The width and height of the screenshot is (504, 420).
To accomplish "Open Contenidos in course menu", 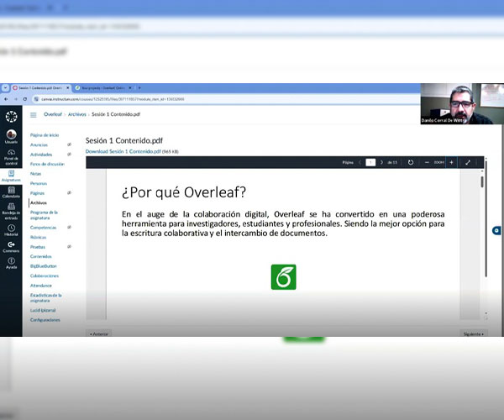I will click(41, 256).
